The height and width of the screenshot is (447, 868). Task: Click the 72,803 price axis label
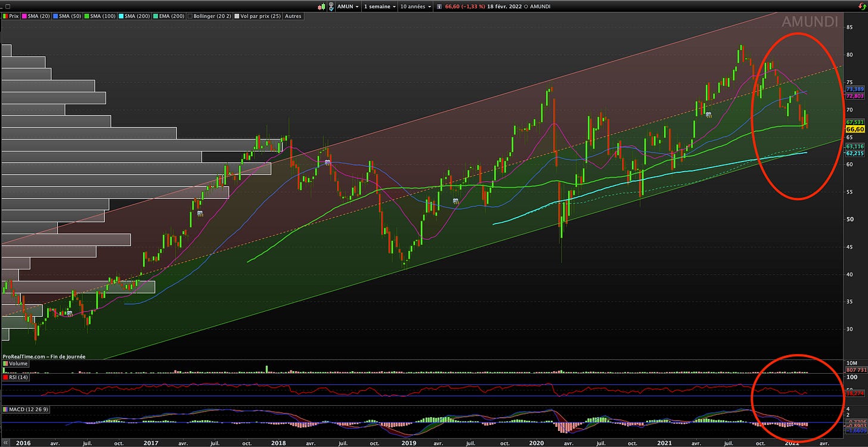pos(855,96)
